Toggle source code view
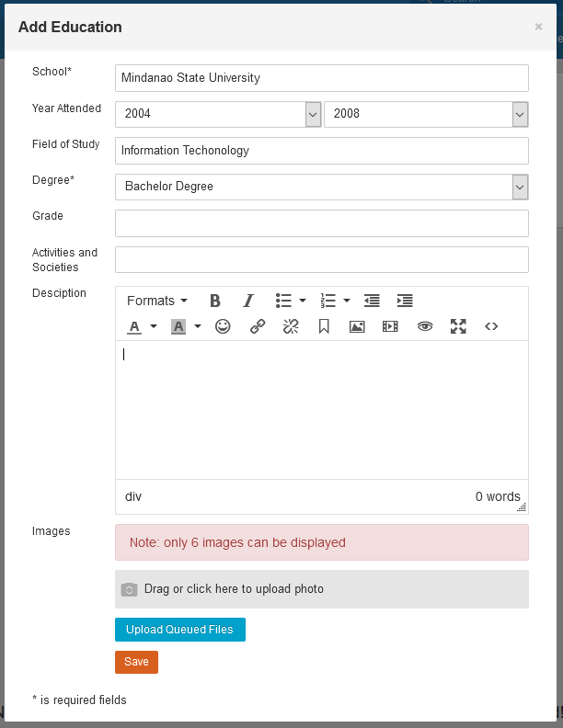The image size is (563, 728). coord(491,326)
